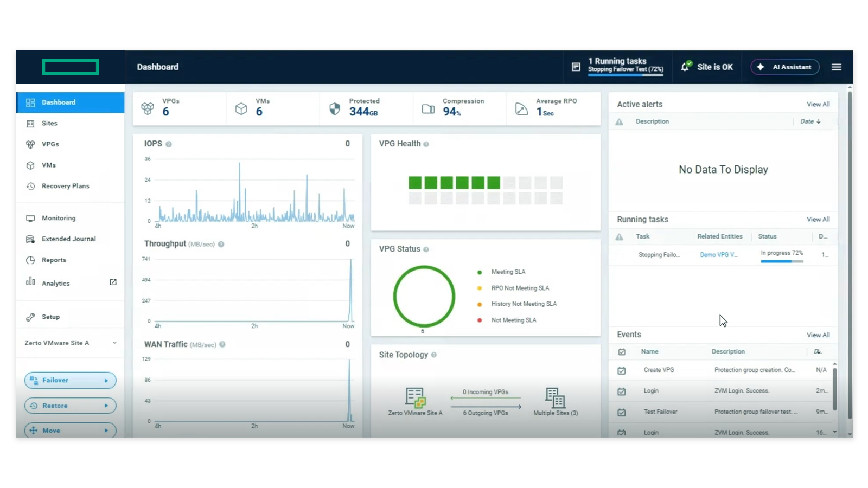Open the running tasks list icon

[576, 67]
